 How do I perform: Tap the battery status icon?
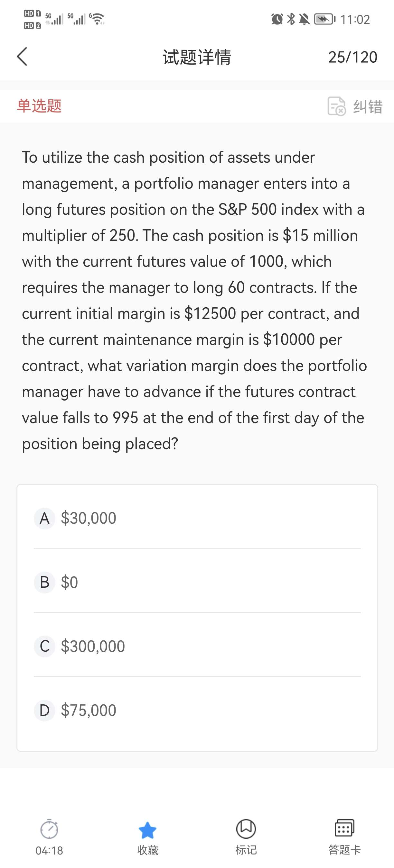click(x=324, y=19)
